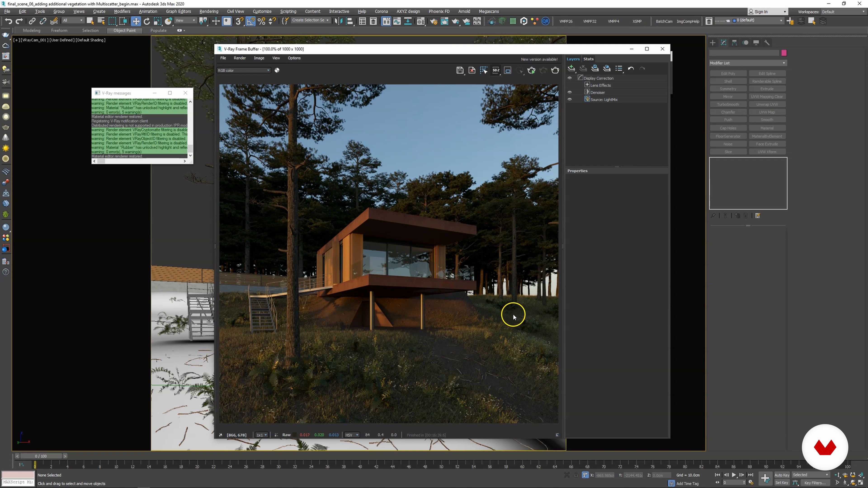Save the current channel in the frame buffer
This screenshot has height=488, width=868.
tap(460, 70)
